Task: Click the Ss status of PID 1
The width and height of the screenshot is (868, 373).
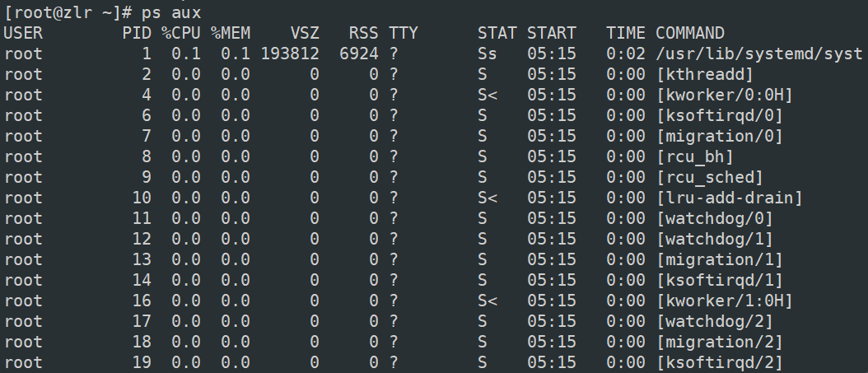Action: coord(488,54)
